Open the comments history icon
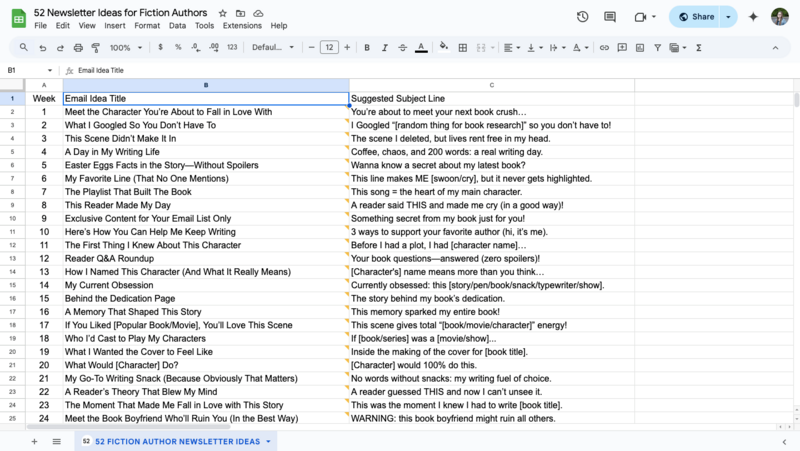Image resolution: width=800 pixels, height=451 pixels. [x=610, y=17]
